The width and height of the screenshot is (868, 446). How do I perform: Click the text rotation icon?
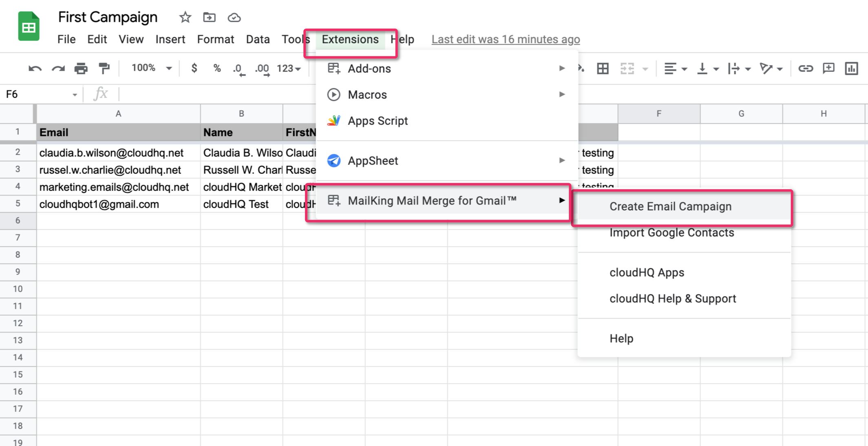(x=766, y=68)
